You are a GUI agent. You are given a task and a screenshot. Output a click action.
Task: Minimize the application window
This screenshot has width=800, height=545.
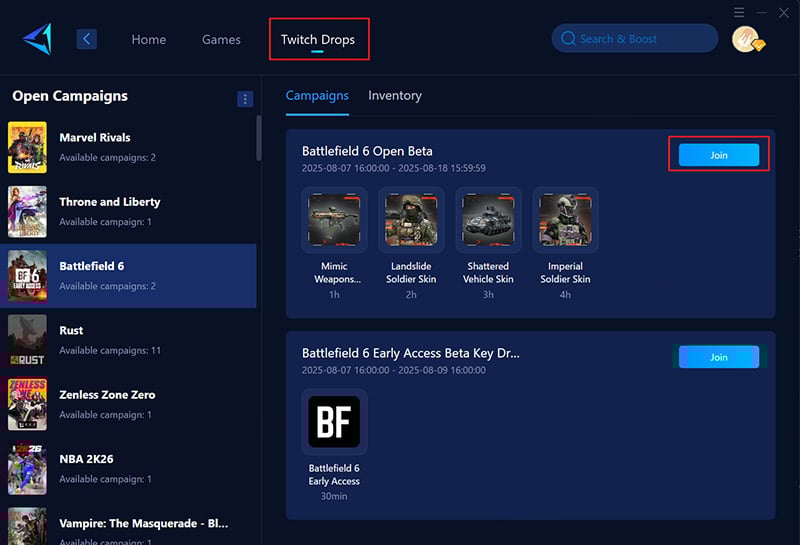[x=762, y=12]
